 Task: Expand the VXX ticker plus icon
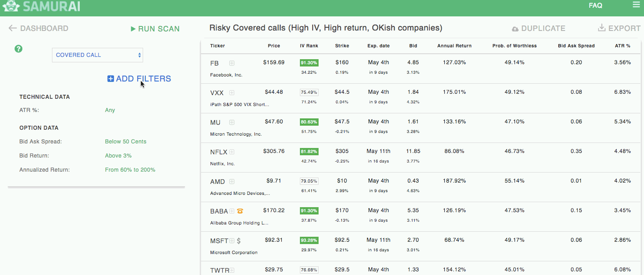(232, 92)
